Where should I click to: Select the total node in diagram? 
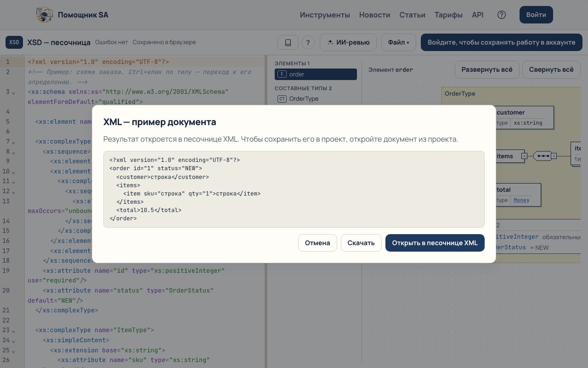[518, 195]
